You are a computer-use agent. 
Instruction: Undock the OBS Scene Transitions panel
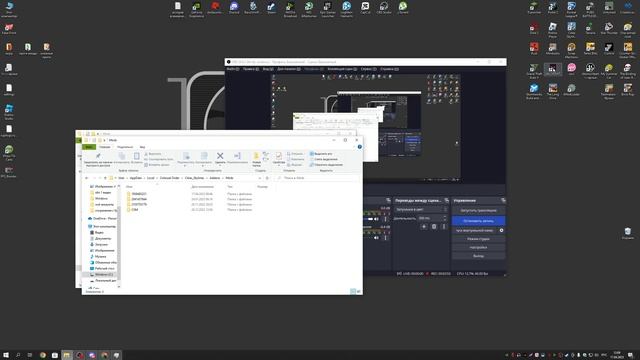tap(447, 200)
